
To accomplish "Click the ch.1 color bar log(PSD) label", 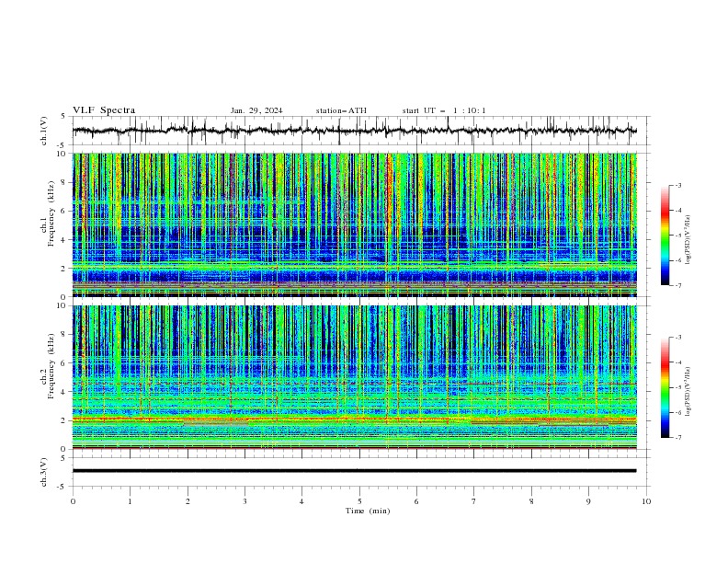I will 688,240.
